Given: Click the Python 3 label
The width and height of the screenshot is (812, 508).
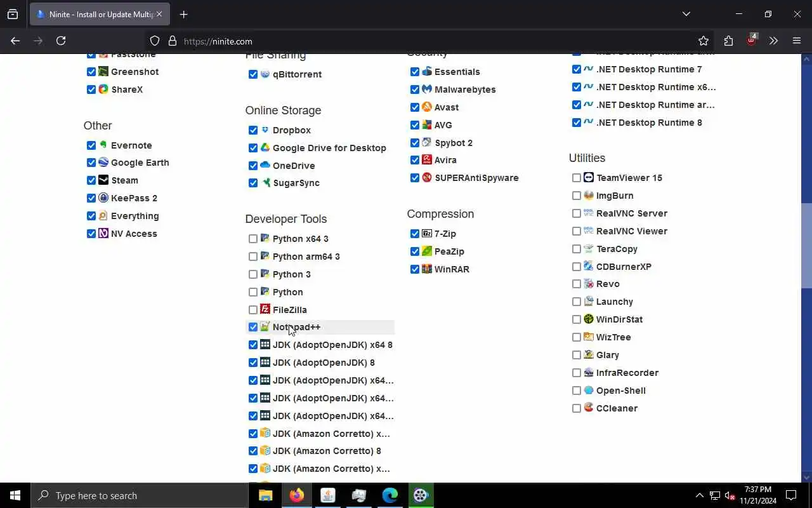Looking at the screenshot, I should point(292,274).
